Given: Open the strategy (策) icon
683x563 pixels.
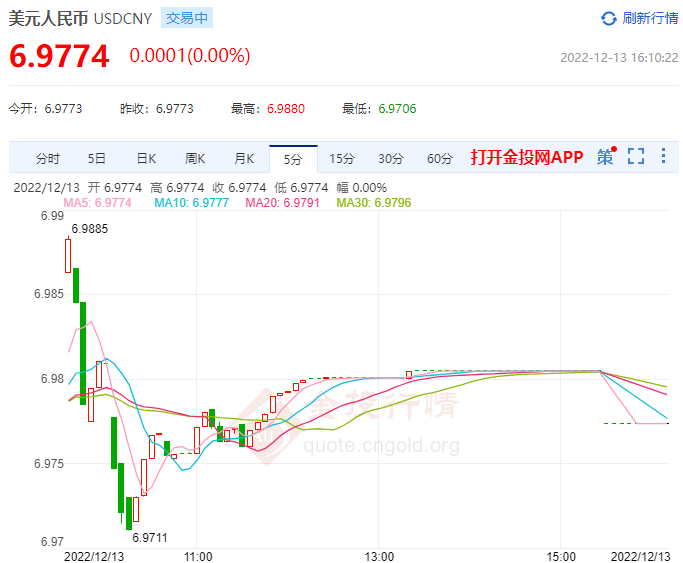Looking at the screenshot, I should click(x=606, y=156).
